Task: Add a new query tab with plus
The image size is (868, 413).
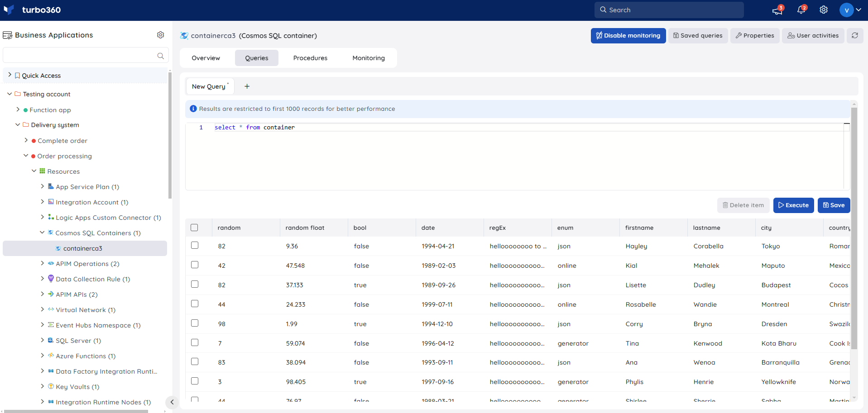Action: point(247,86)
